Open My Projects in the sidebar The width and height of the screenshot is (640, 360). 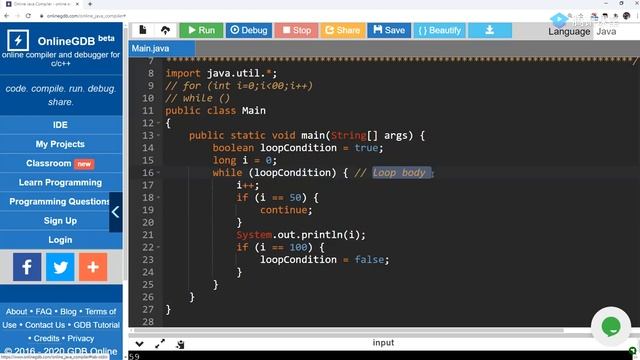pyautogui.click(x=60, y=144)
